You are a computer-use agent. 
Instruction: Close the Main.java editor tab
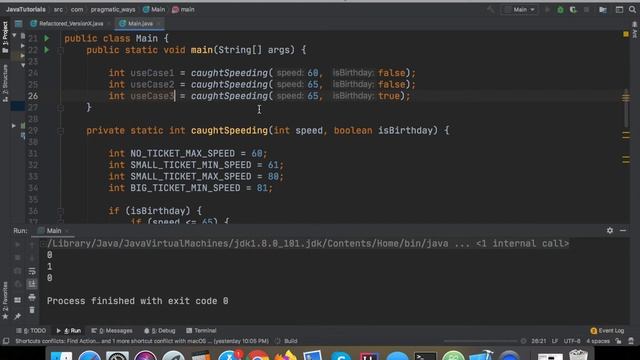[x=158, y=24]
